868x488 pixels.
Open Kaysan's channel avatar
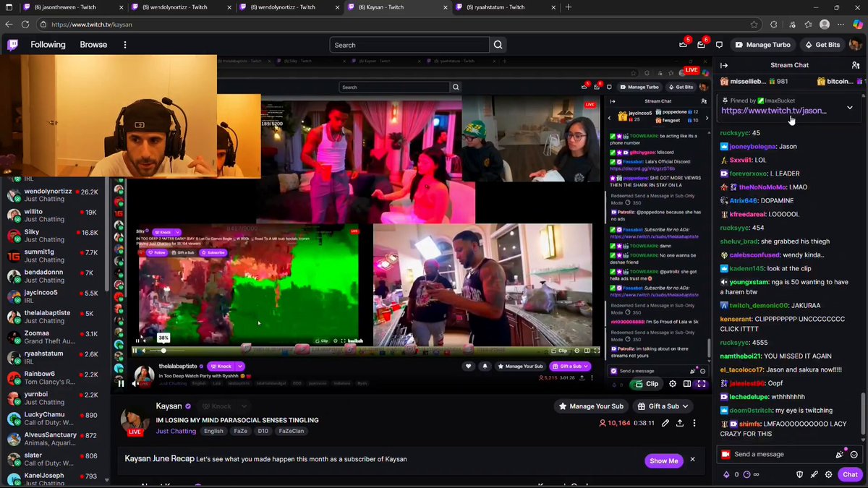pyautogui.click(x=135, y=421)
